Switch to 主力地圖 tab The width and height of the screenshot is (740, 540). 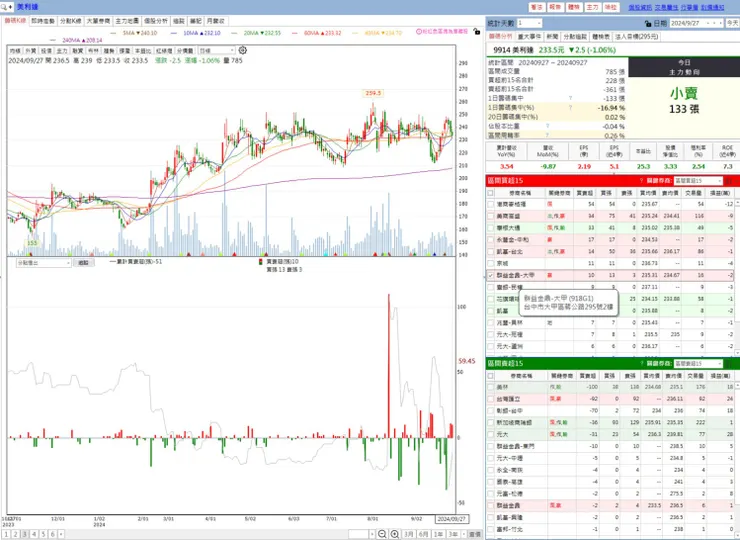127,21
